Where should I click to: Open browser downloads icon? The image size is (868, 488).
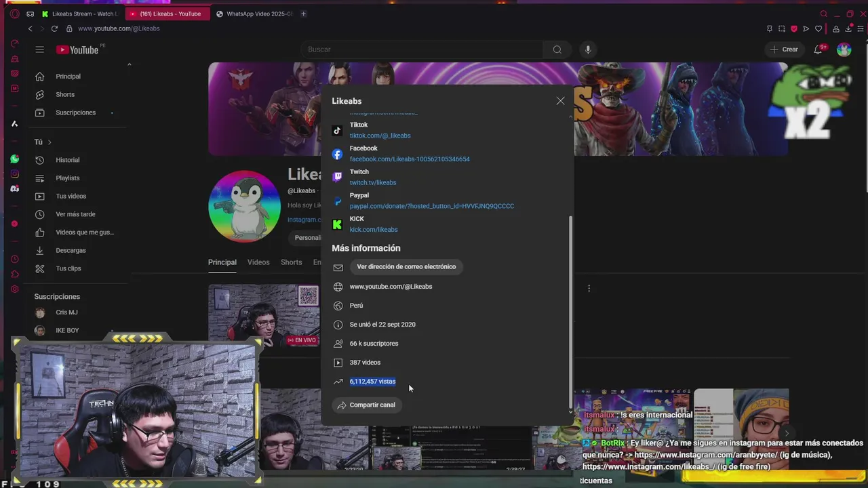(x=848, y=28)
